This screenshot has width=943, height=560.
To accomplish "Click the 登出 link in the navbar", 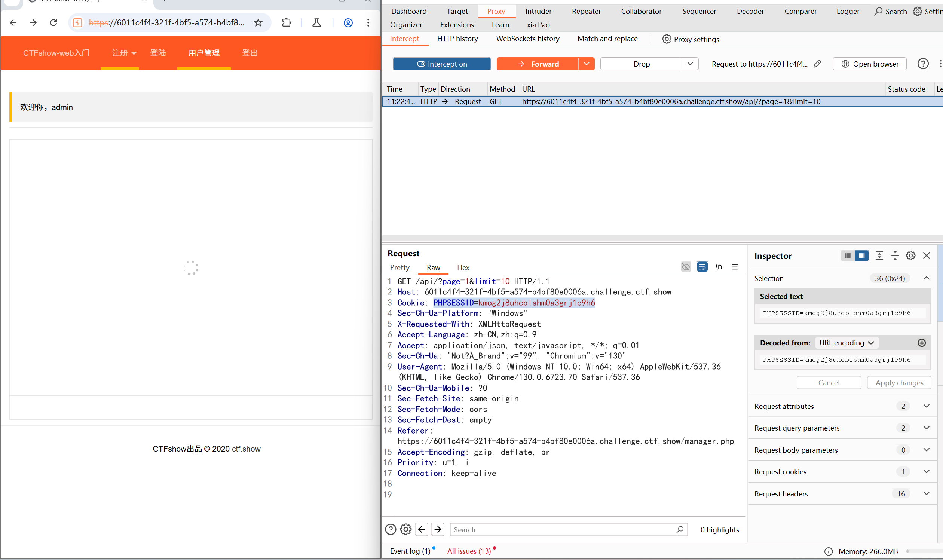I will point(250,53).
